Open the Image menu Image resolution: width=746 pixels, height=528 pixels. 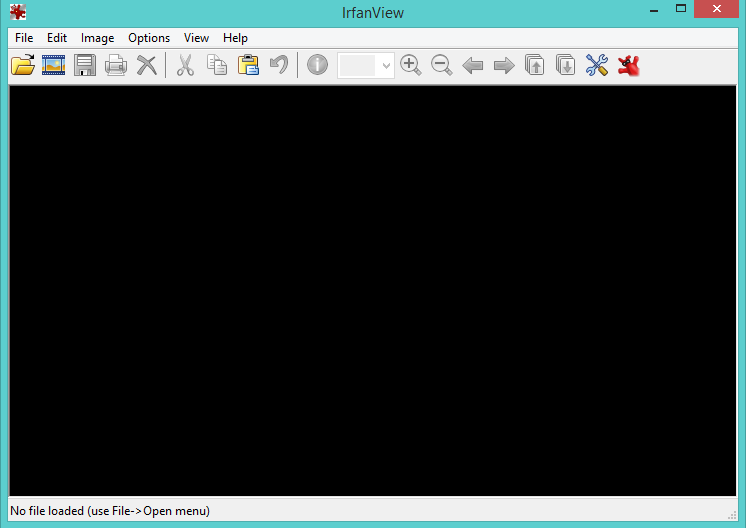pyautogui.click(x=97, y=38)
